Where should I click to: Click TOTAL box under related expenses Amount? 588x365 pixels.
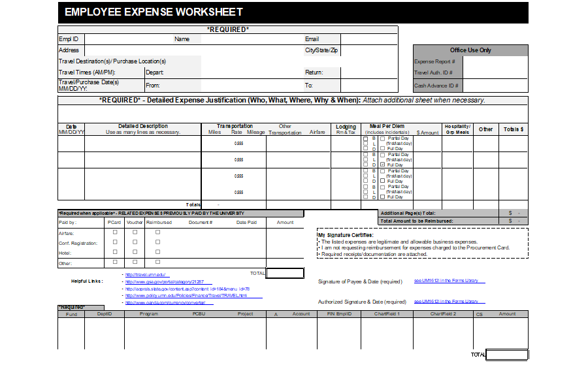click(285, 273)
